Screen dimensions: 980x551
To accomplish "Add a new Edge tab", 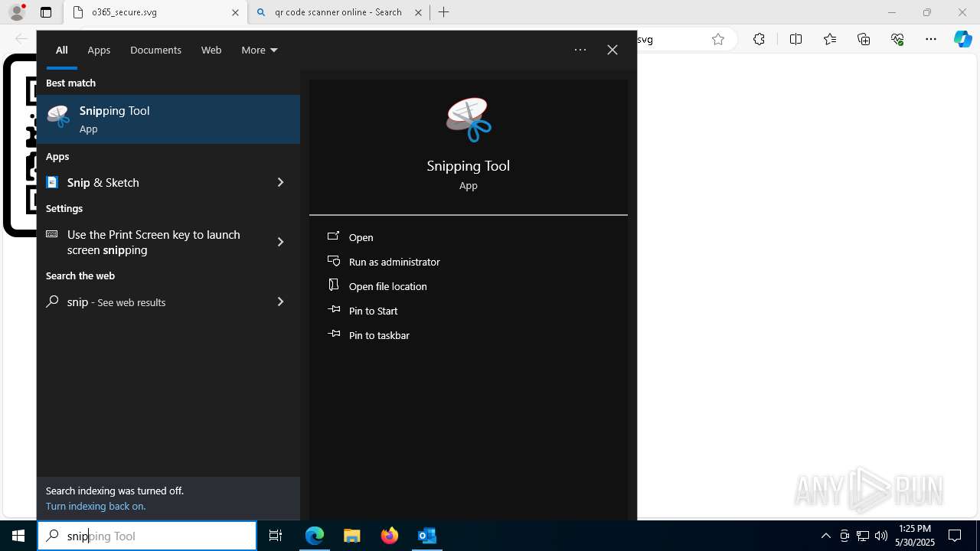I will pos(443,12).
